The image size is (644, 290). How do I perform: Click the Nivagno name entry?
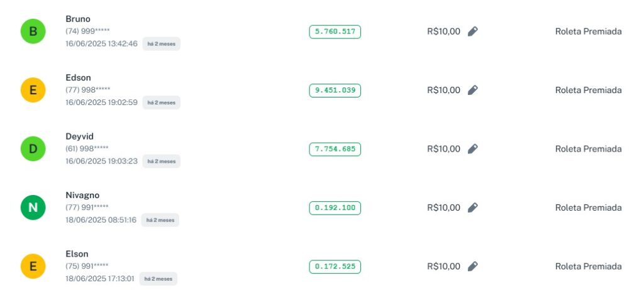click(82, 195)
